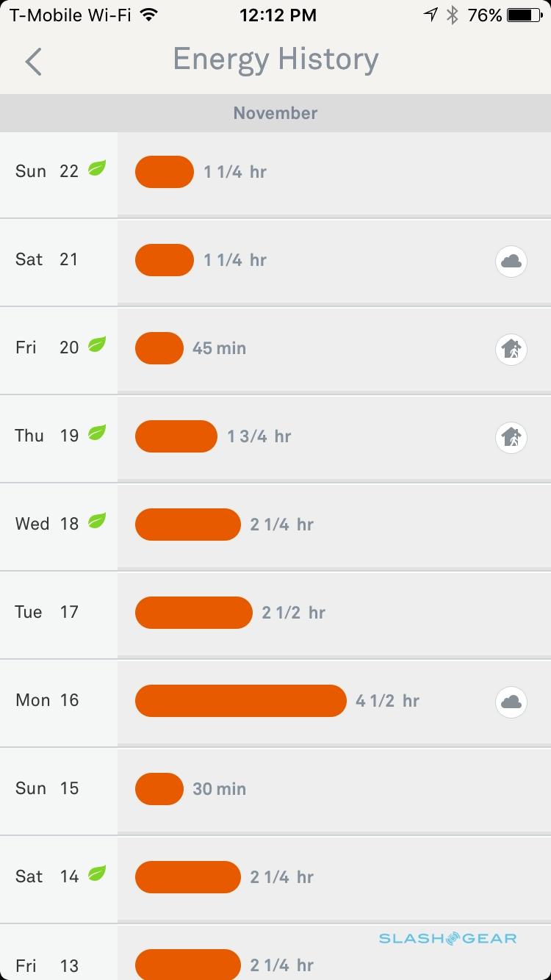Tap the cloud weather icon for Mon 16
This screenshot has height=980, width=551.
tap(511, 702)
